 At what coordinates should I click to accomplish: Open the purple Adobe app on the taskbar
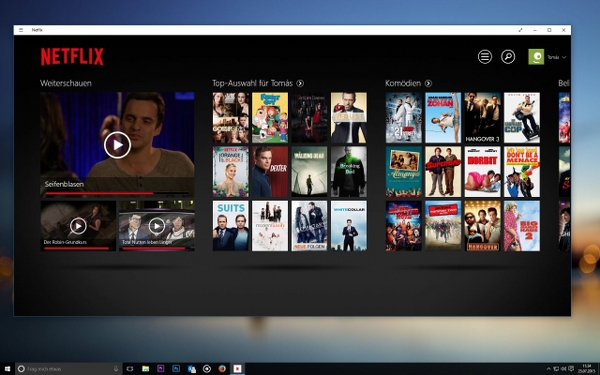click(161, 368)
